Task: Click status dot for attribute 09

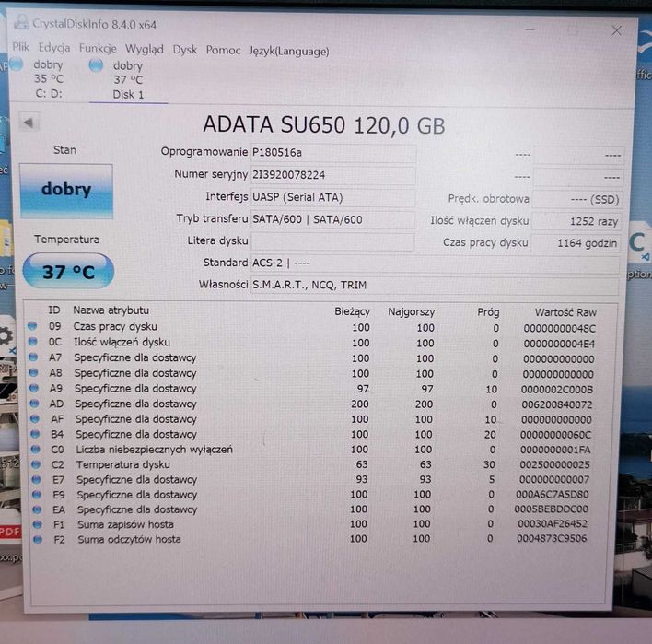Action: click(x=32, y=326)
